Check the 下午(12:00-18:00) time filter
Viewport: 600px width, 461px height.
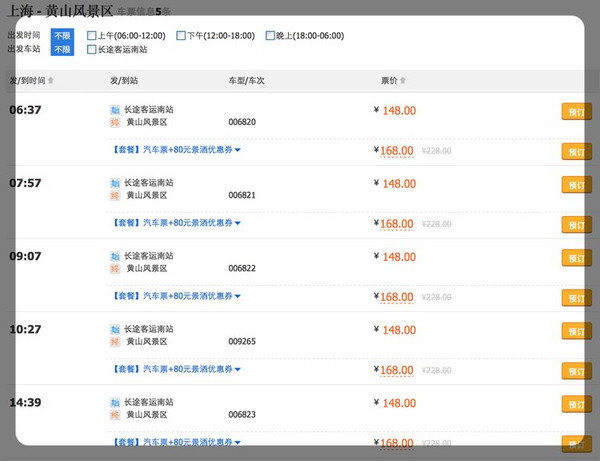click(181, 36)
